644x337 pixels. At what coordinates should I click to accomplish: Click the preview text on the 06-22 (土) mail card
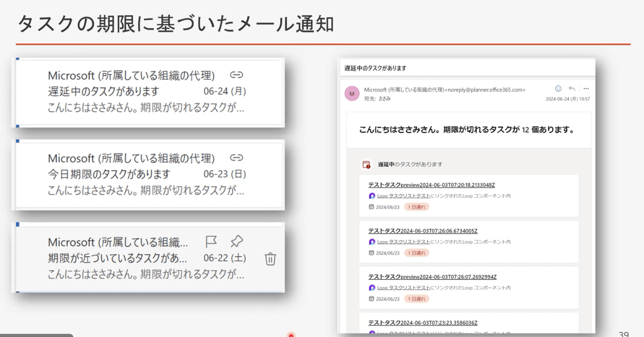coord(146,274)
